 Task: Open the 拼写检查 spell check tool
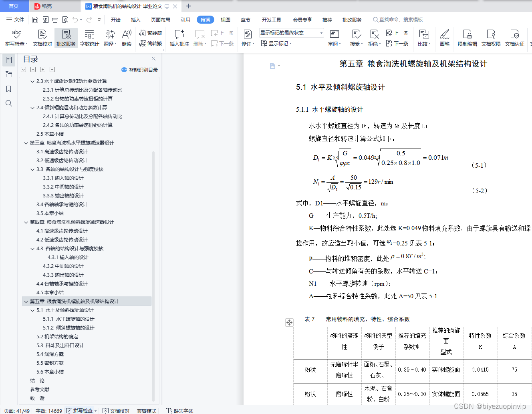click(16, 38)
